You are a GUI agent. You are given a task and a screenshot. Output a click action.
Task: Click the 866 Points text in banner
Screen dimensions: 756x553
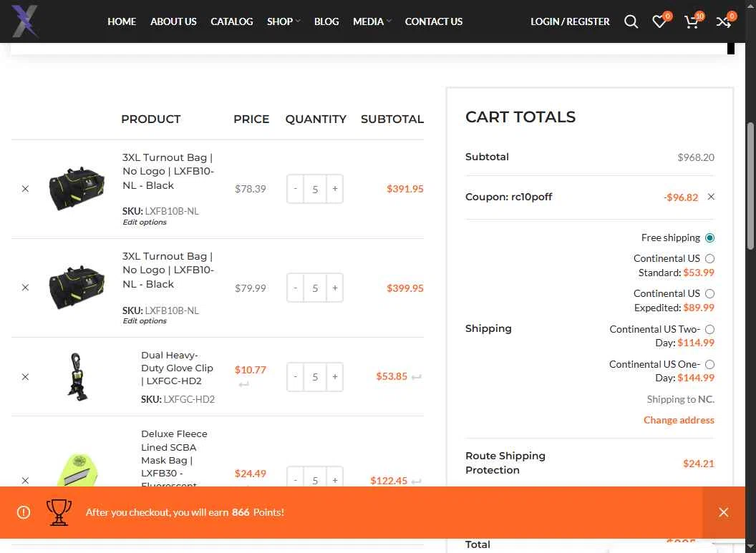pyautogui.click(x=258, y=512)
